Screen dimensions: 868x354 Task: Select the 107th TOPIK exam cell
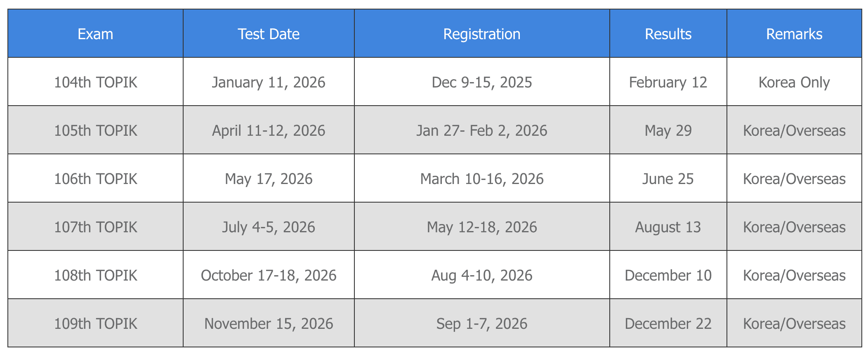95,227
